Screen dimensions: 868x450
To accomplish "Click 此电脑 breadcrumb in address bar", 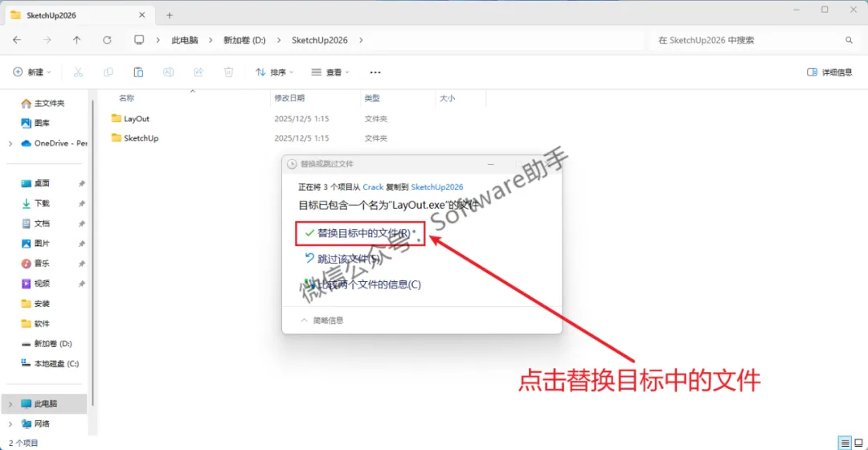I will [x=184, y=40].
